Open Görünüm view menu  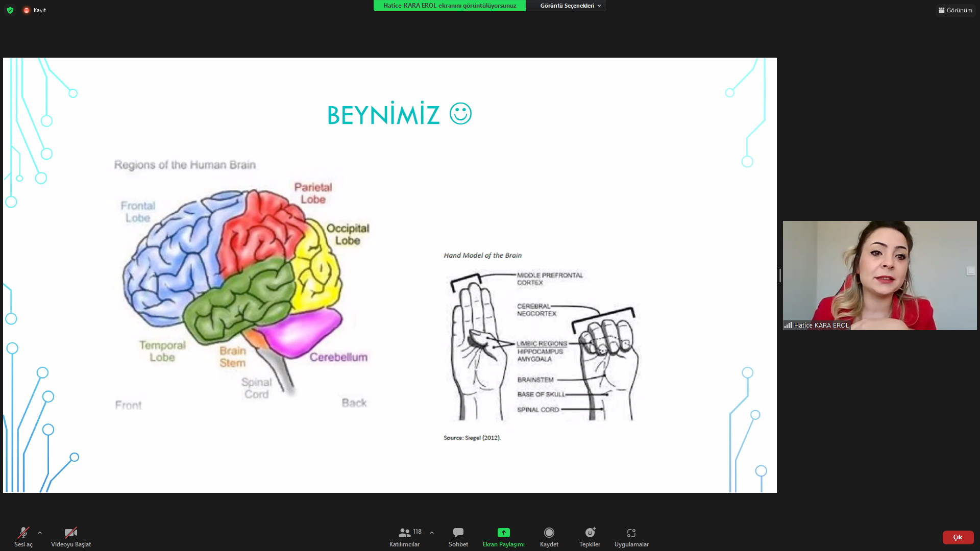955,10
